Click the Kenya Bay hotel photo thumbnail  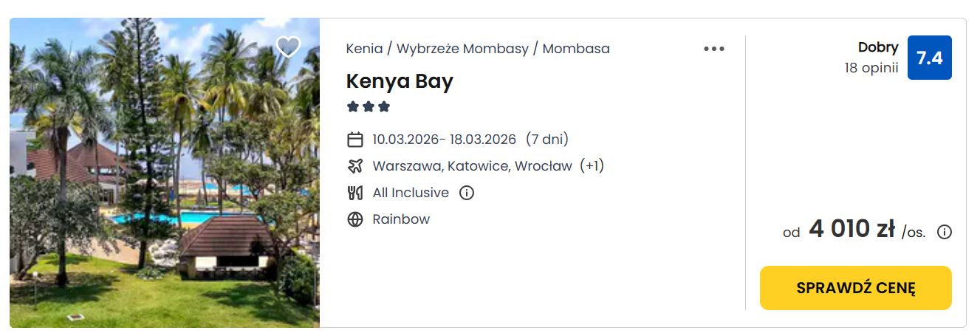pos(165,173)
